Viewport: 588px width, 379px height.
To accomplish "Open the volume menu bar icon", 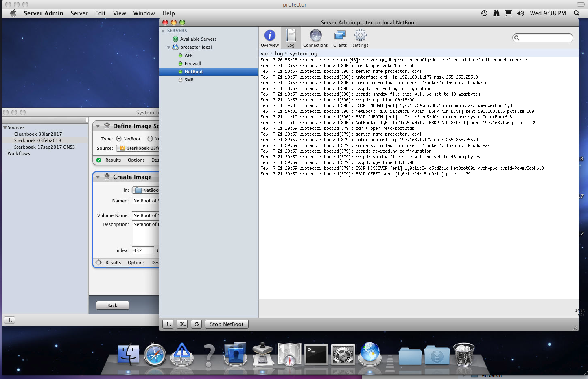I will 520,13.
